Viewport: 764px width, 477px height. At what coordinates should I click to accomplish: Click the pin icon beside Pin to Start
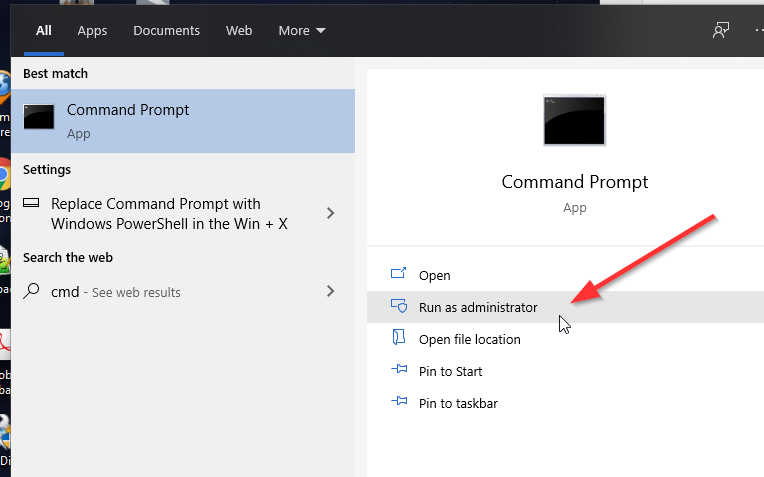pos(399,369)
